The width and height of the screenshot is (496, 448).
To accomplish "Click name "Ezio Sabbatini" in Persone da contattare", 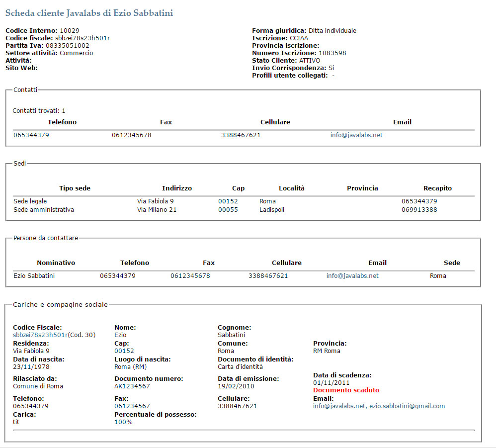I will 34,276.
